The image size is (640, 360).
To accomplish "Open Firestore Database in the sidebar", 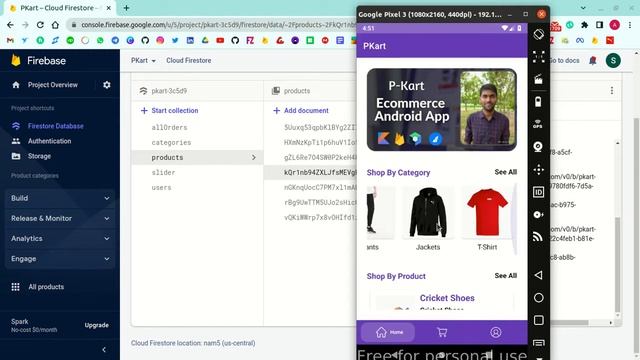I will 56,126.
